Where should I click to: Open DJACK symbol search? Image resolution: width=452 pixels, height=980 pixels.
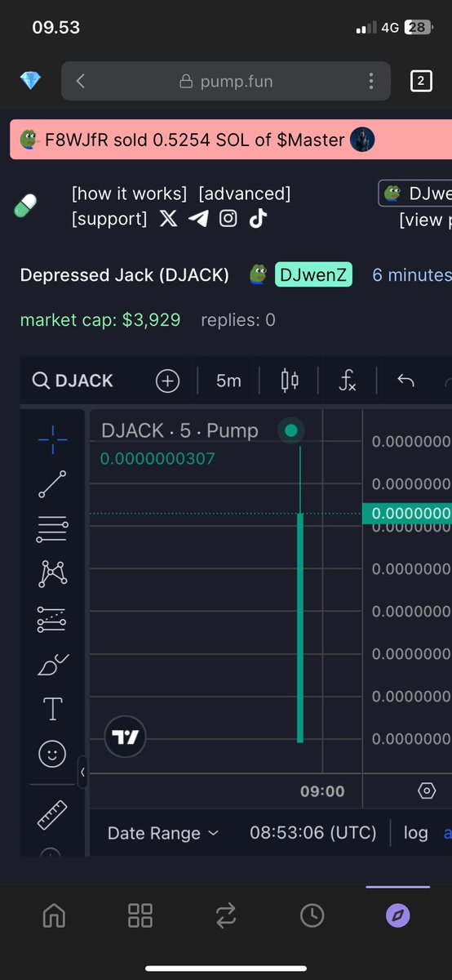pyautogui.click(x=73, y=381)
